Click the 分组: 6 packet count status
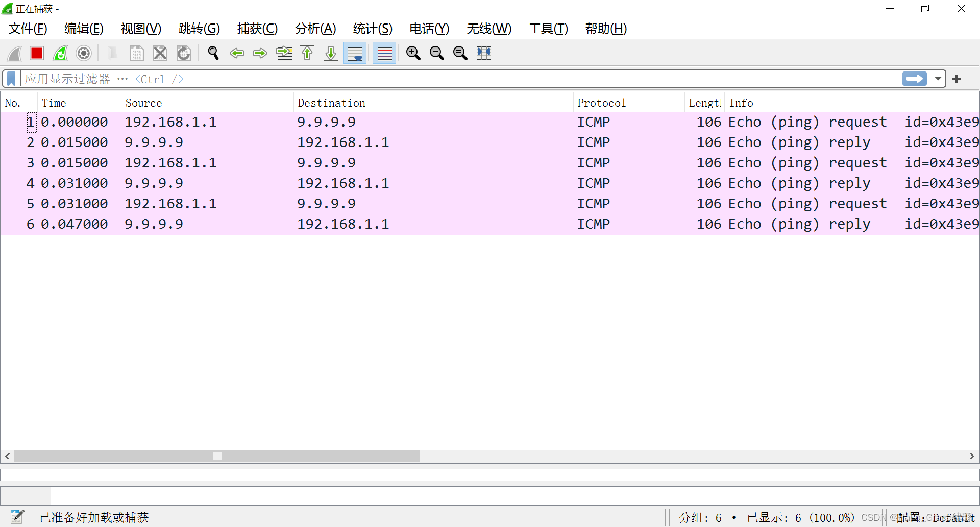This screenshot has height=527, width=980. pos(700,518)
